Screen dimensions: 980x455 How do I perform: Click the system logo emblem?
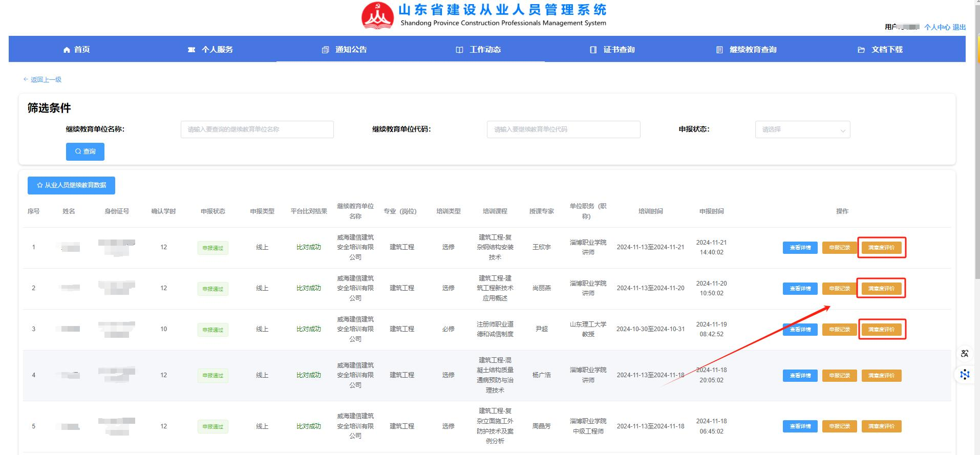378,15
